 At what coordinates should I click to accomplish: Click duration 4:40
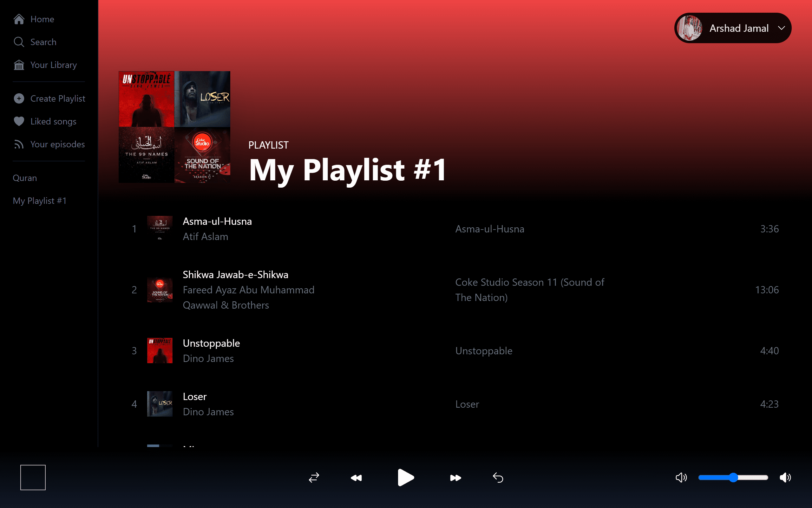[769, 351]
